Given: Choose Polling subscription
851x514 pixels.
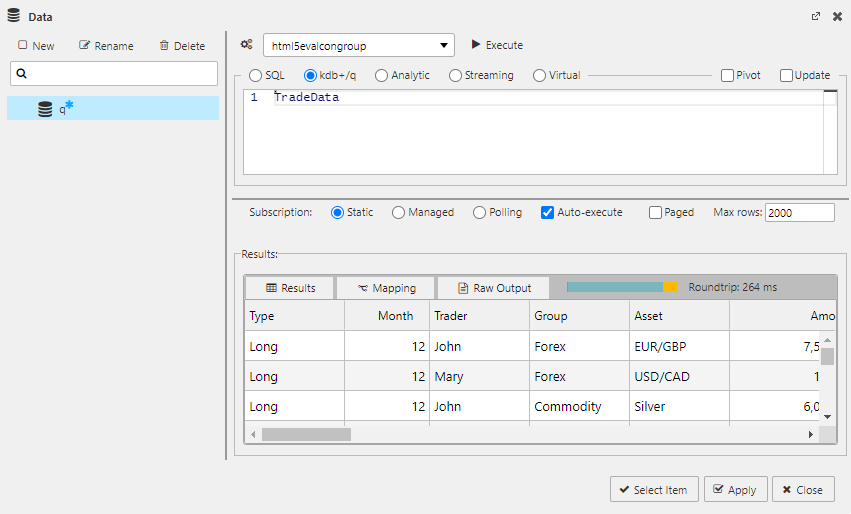Looking at the screenshot, I should 479,213.
